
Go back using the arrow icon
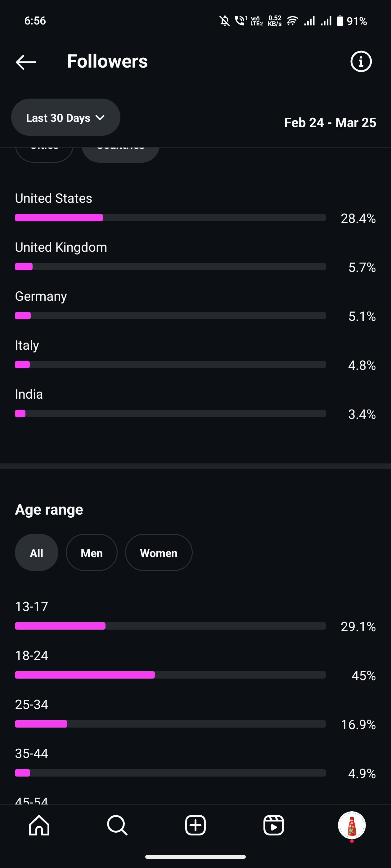26,62
